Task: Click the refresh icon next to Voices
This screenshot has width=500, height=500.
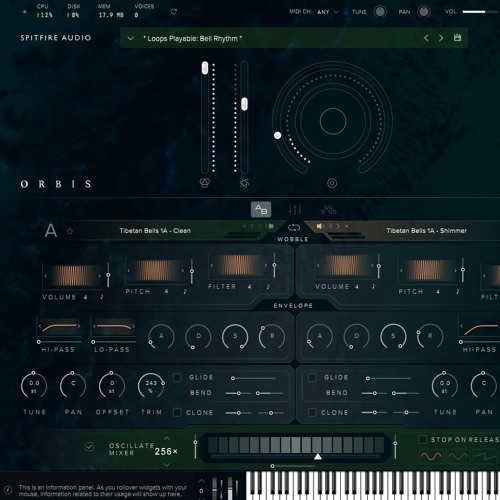Action: tap(173, 12)
